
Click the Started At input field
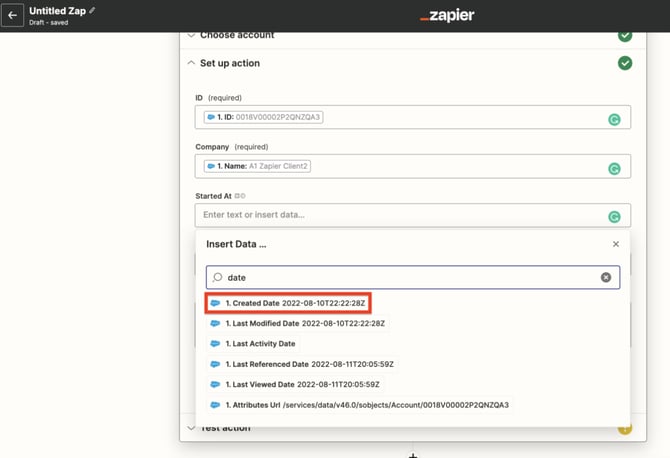click(400, 215)
